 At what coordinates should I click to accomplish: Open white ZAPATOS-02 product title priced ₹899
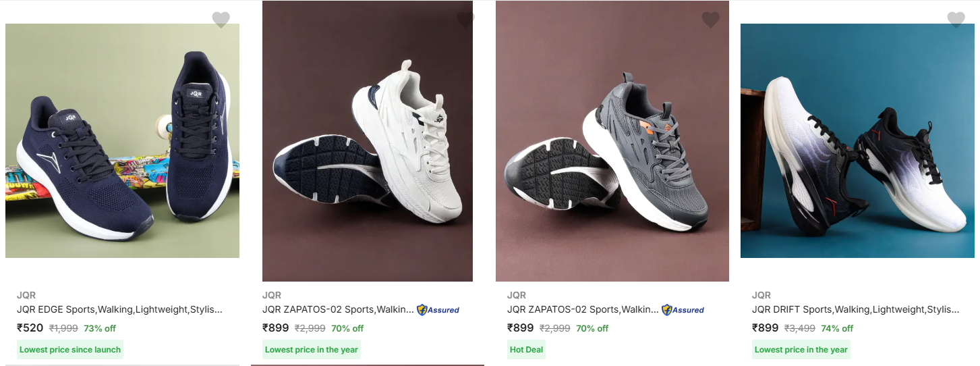338,309
